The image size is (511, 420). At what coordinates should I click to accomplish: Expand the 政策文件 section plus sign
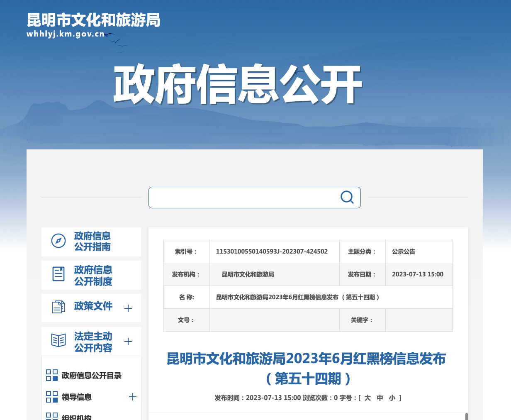coord(128,308)
